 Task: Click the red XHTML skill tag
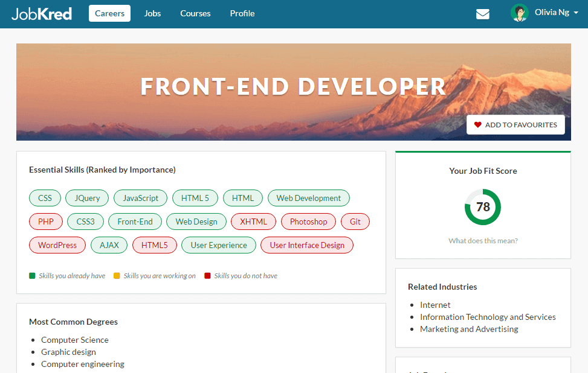tap(253, 222)
